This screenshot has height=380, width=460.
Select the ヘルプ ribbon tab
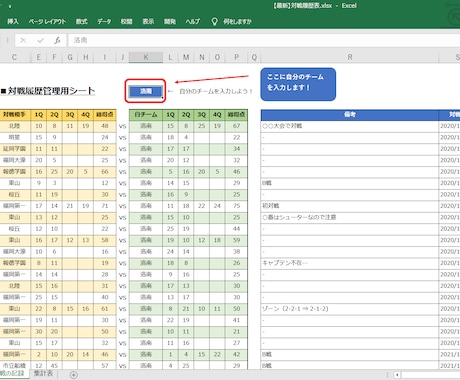193,22
